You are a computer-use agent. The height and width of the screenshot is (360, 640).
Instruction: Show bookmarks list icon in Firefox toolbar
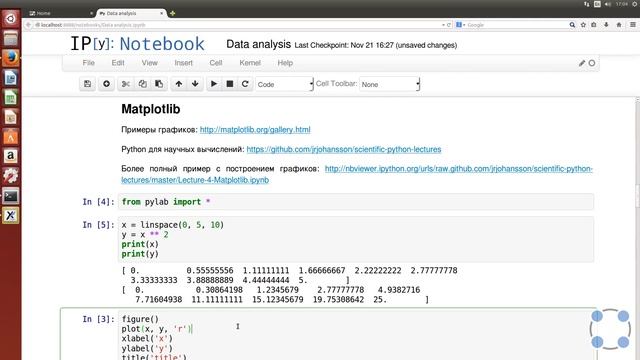(594, 25)
